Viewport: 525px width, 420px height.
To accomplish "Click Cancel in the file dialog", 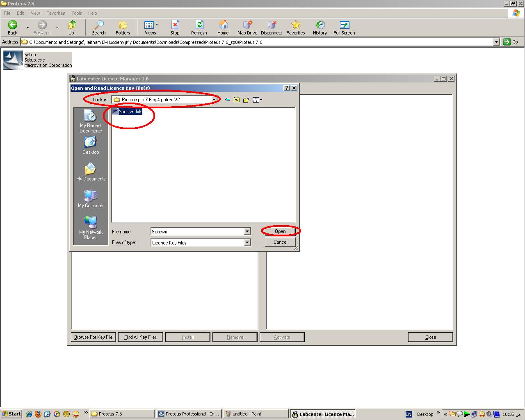I will [280, 242].
